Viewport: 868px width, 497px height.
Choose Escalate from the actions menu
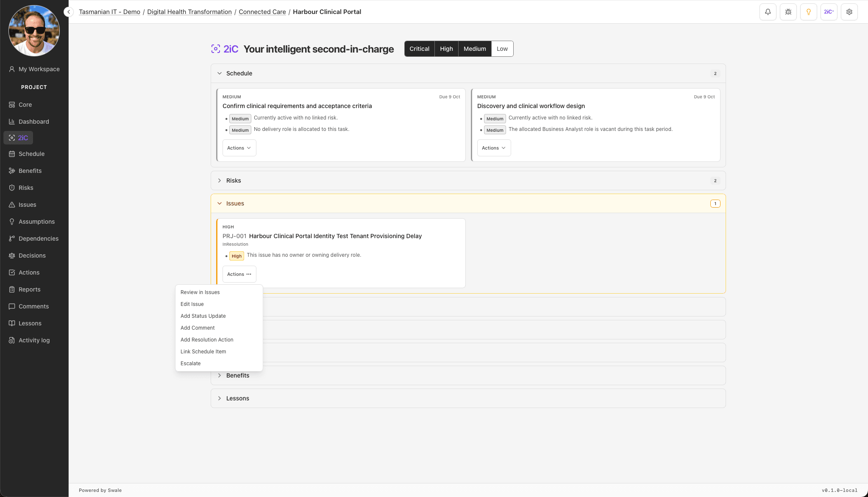tap(219, 364)
